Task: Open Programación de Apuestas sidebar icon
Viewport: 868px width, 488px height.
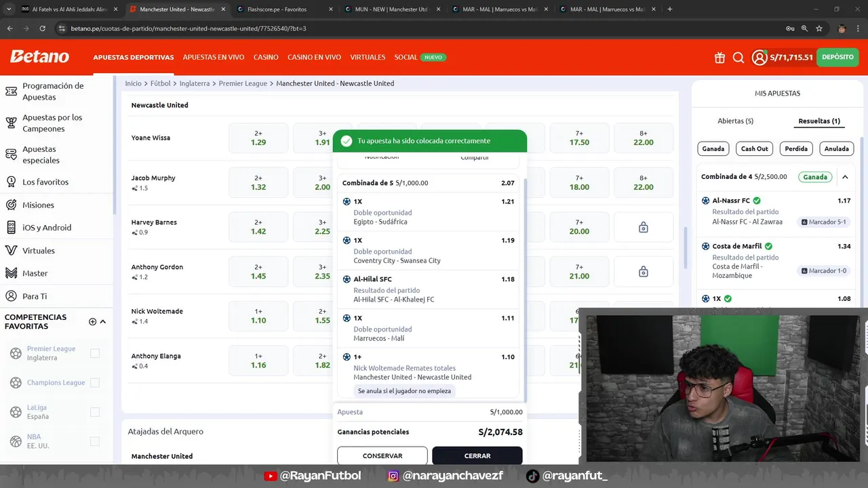Action: coord(11,91)
